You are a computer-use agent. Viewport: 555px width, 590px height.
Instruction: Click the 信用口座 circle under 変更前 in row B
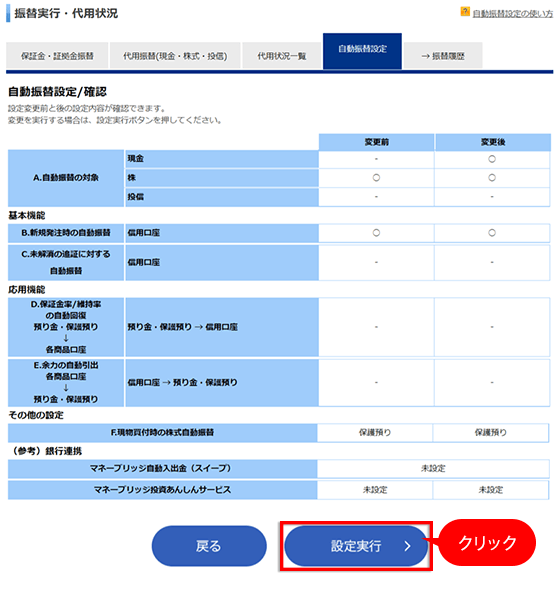tap(376, 233)
